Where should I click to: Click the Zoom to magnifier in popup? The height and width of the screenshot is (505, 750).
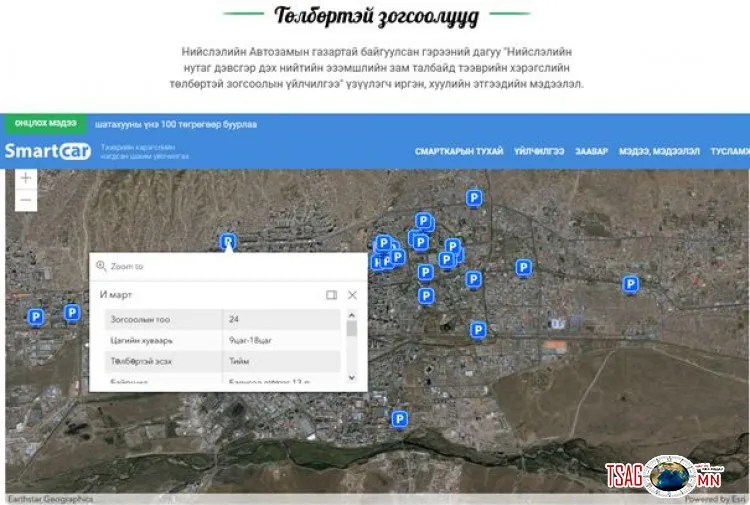pyautogui.click(x=101, y=266)
